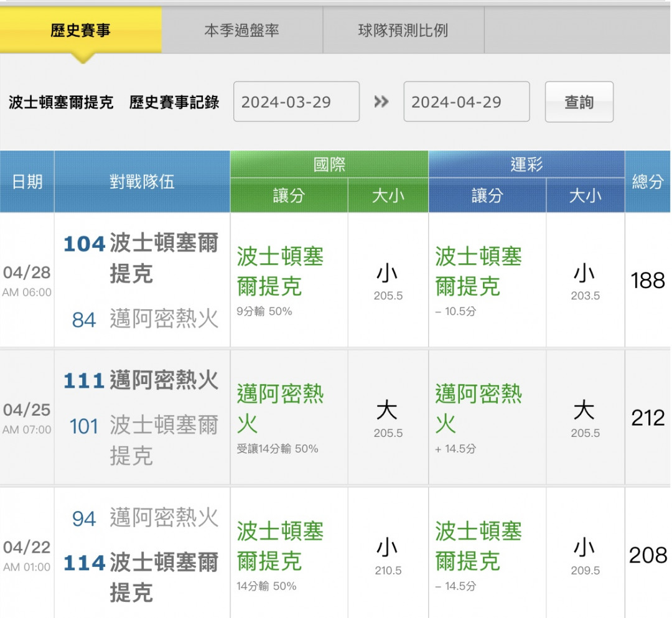The width and height of the screenshot is (672, 618).
Task: Click the 209.5 over/under value
Action: [x=586, y=571]
